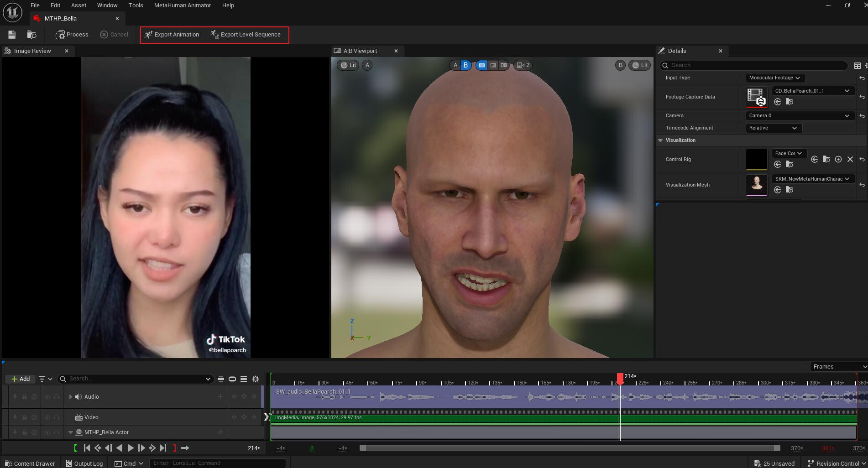The width and height of the screenshot is (868, 468).
Task: Click Export Animation button
Action: [172, 35]
